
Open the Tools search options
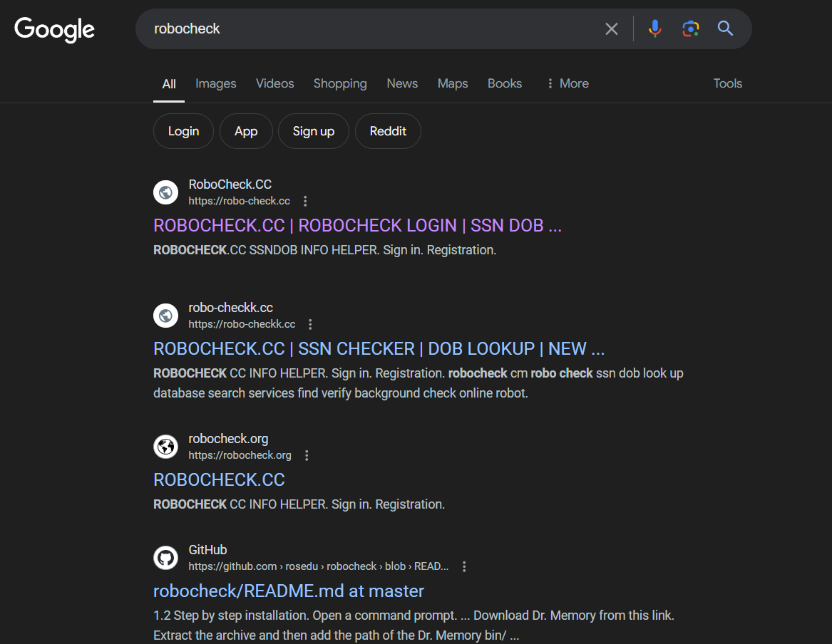[727, 83]
